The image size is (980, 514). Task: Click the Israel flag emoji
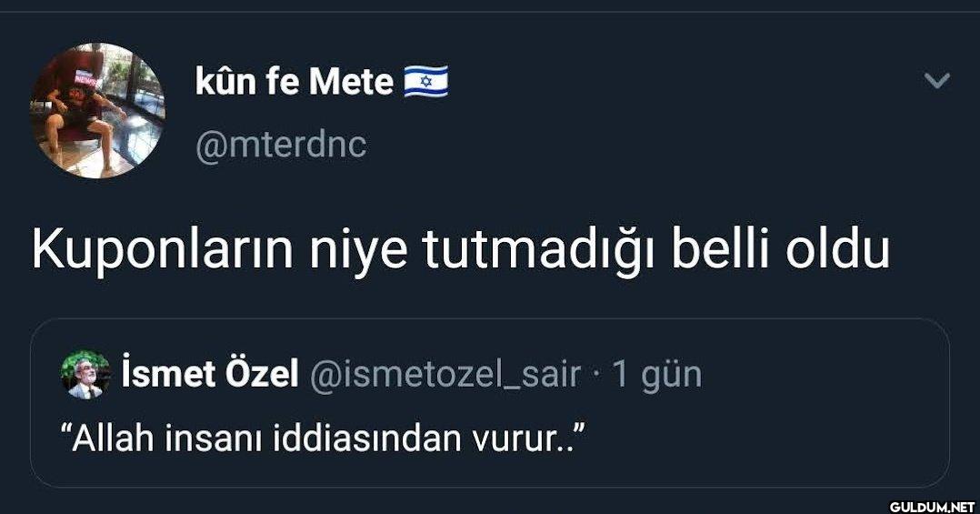click(x=425, y=84)
